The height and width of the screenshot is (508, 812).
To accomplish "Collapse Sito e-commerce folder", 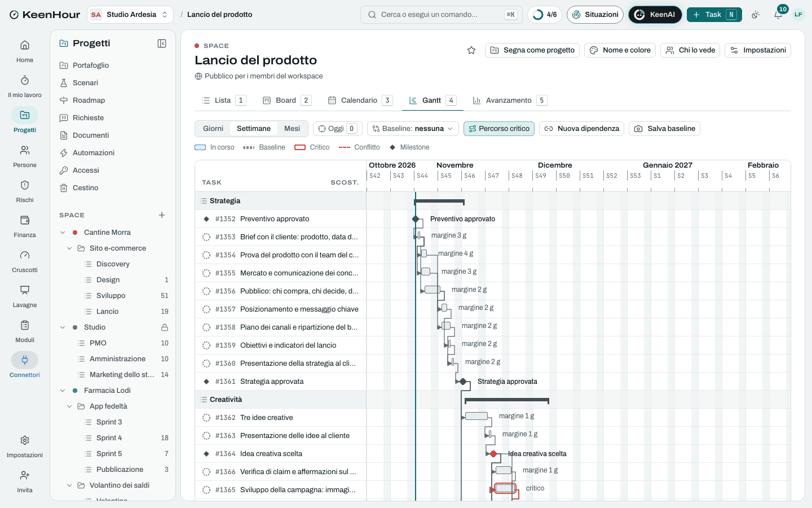I will 69,248.
